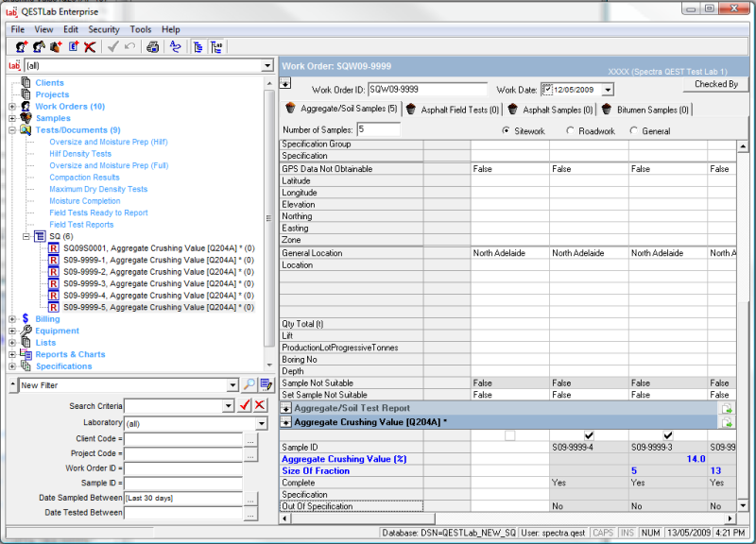Click the undo arrow toolbar icon
Viewport: 756px width, 544px height.
pyautogui.click(x=129, y=46)
